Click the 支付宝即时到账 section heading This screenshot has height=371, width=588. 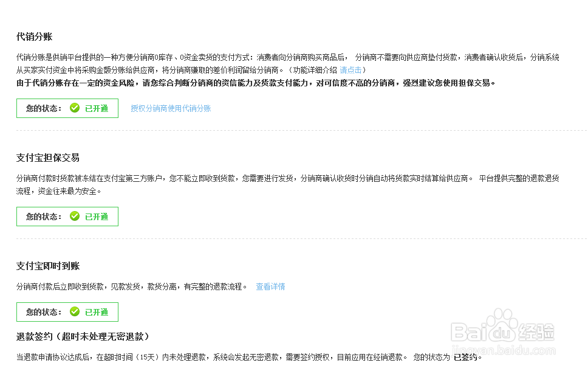click(x=48, y=266)
